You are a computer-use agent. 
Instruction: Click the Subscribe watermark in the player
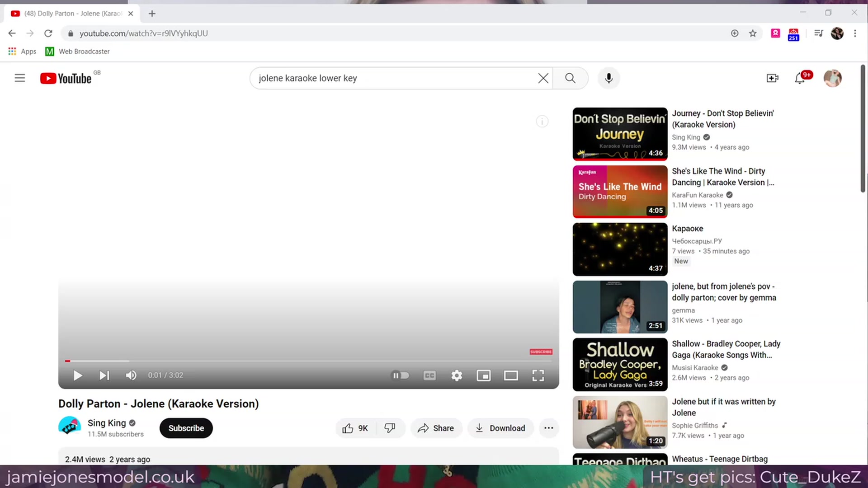click(x=541, y=352)
